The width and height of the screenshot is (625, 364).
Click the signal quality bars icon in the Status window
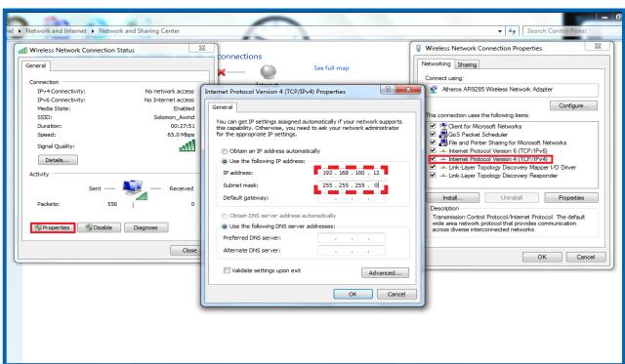click(187, 145)
